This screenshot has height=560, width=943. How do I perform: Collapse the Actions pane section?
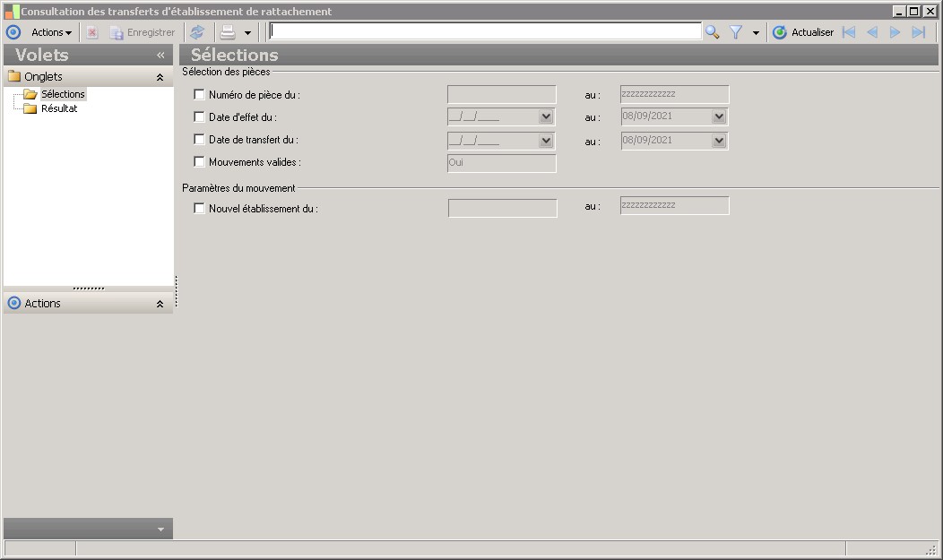click(x=160, y=304)
